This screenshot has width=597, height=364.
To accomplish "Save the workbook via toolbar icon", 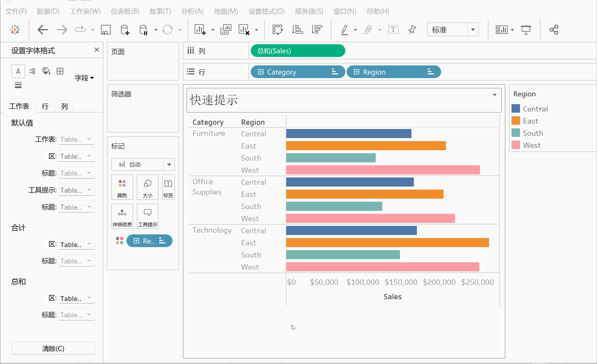I will (106, 29).
